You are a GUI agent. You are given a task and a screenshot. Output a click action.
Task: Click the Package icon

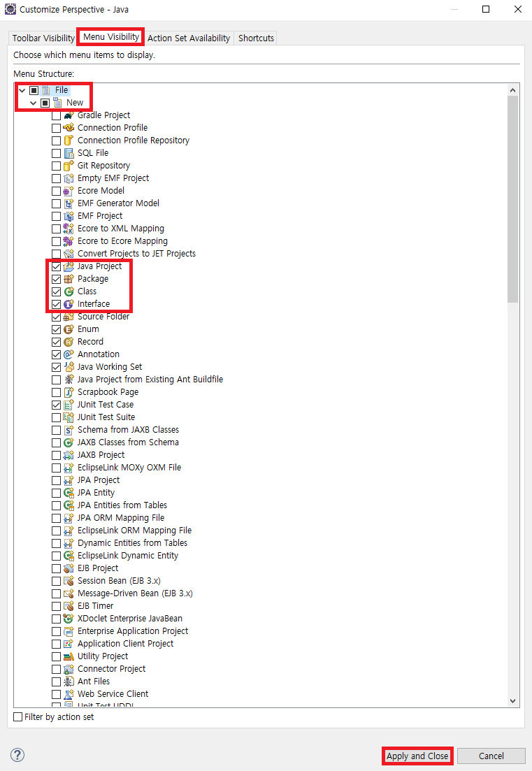[69, 279]
